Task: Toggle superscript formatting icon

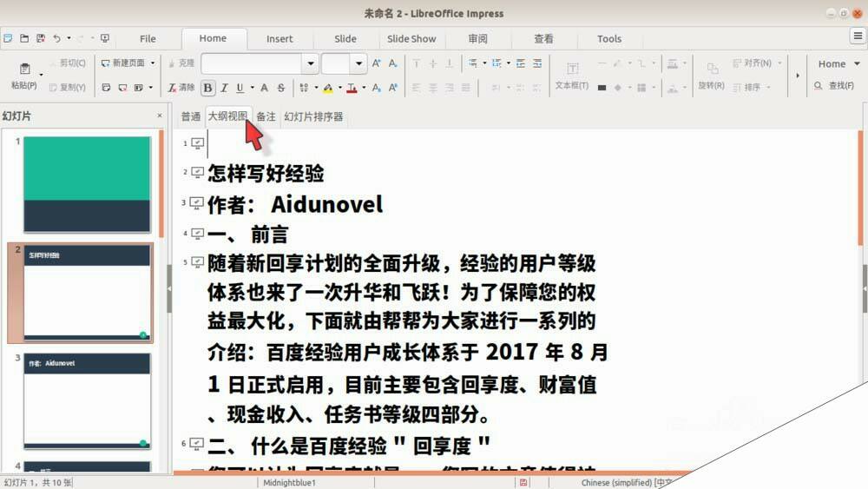Action: (x=393, y=88)
